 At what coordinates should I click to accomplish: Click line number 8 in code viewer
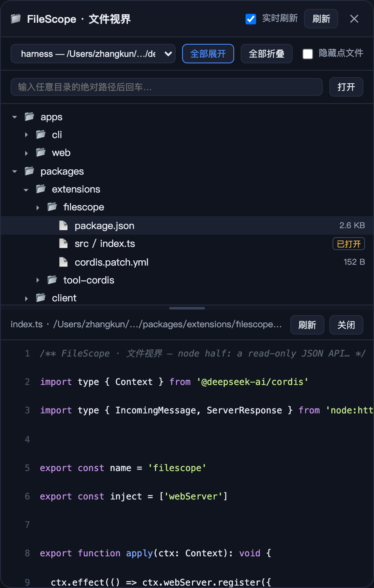click(x=27, y=553)
